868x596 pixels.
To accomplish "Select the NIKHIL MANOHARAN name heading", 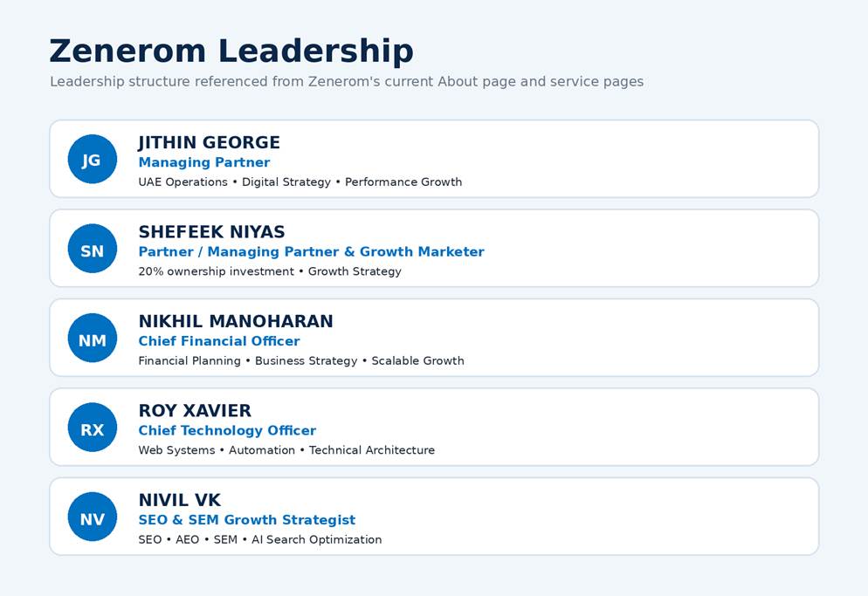I will click(236, 321).
